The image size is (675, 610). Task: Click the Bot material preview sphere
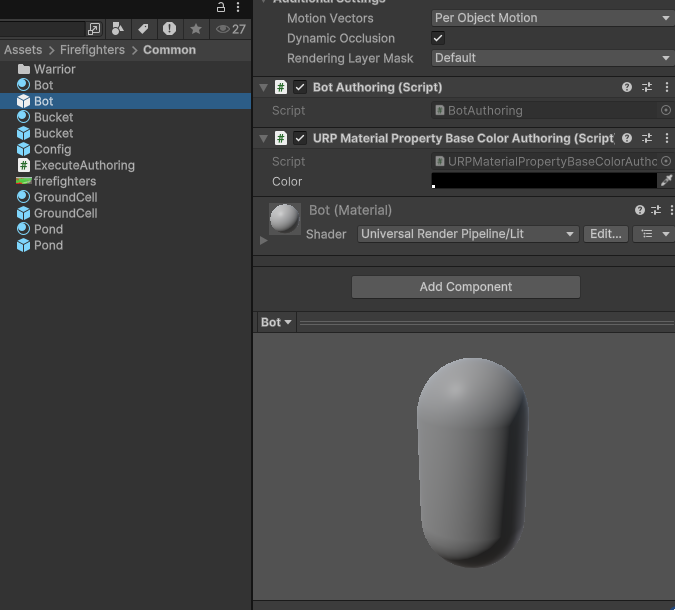[x=285, y=219]
